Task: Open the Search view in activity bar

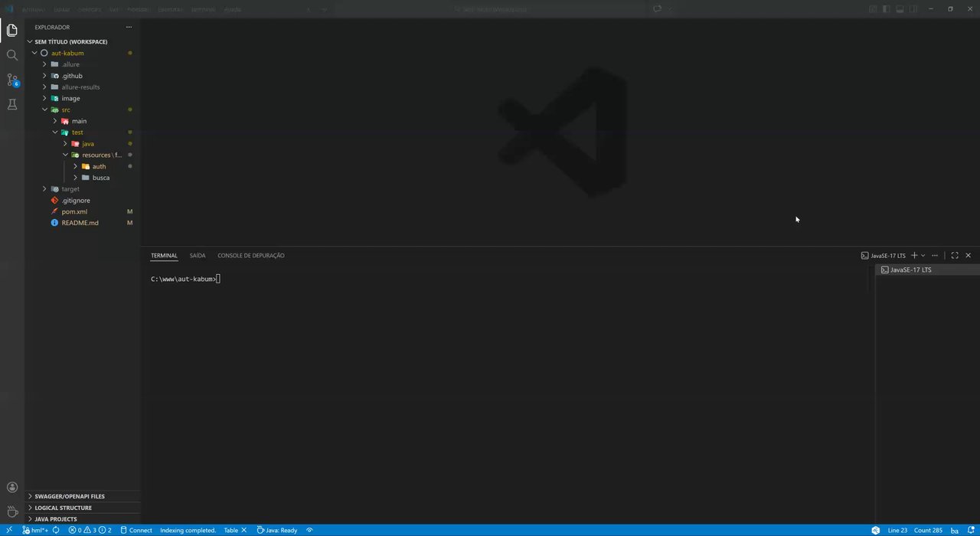Action: click(x=11, y=55)
